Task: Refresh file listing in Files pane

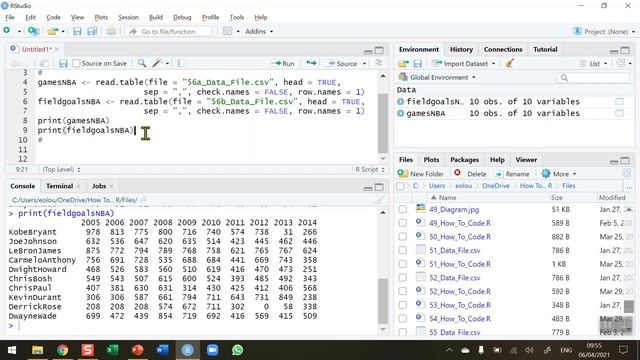Action: pyautogui.click(x=627, y=173)
